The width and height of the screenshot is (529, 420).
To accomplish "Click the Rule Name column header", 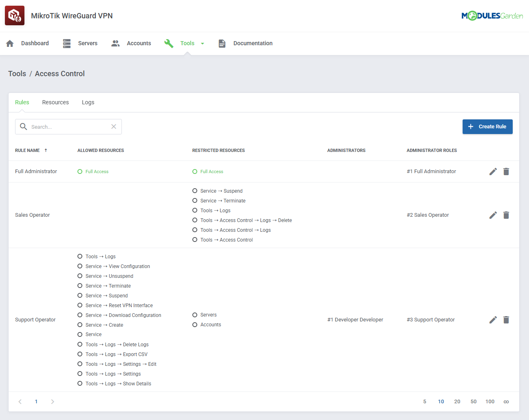I will click(x=27, y=150).
